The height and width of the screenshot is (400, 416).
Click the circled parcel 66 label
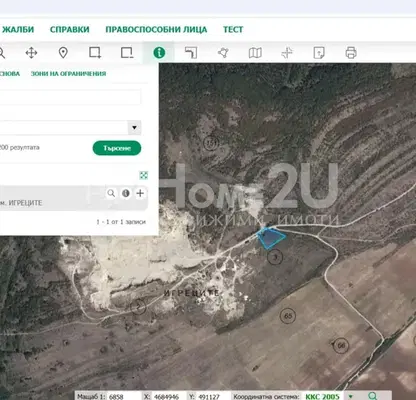[x=341, y=346]
